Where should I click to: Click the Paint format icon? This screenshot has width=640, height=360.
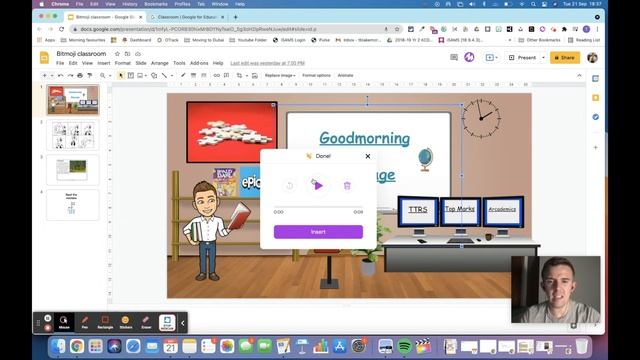90,76
